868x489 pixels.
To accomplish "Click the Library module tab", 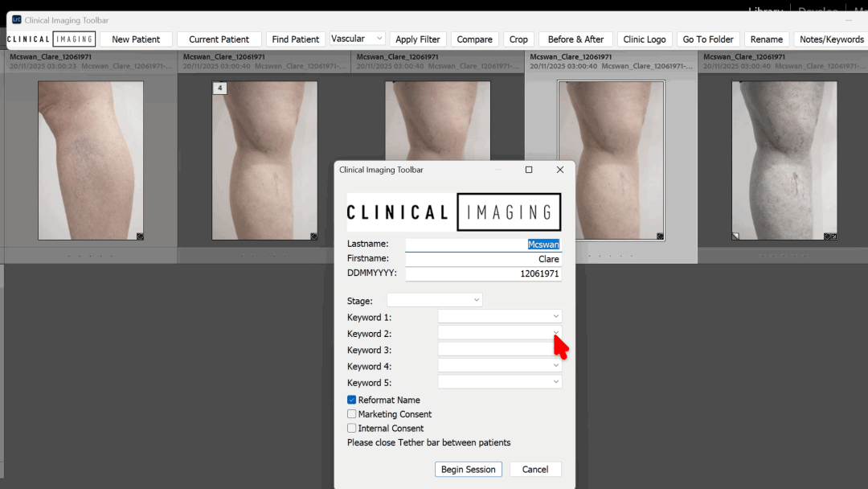I will coord(766,10).
